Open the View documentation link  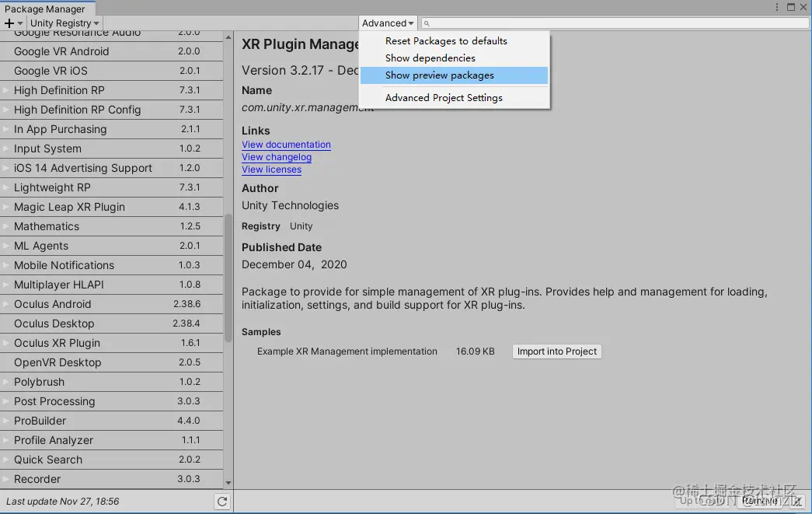[286, 145]
